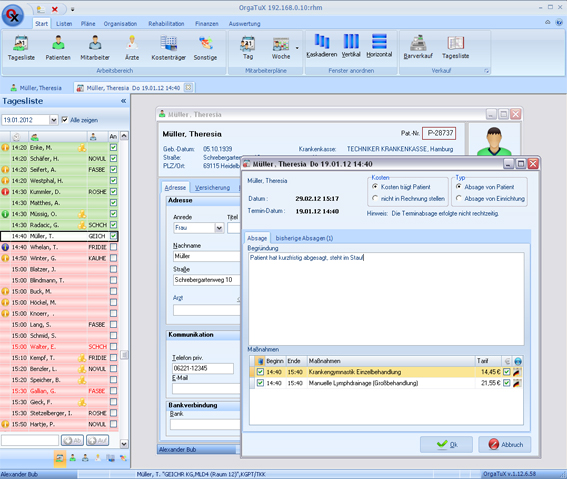Open the Ärzte icon in ribbon
The image size is (567, 479).
pos(132,47)
